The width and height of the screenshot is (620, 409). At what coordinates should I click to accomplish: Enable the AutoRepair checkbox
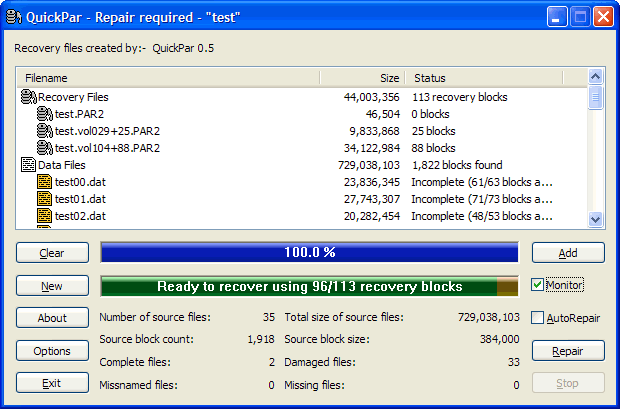(538, 318)
